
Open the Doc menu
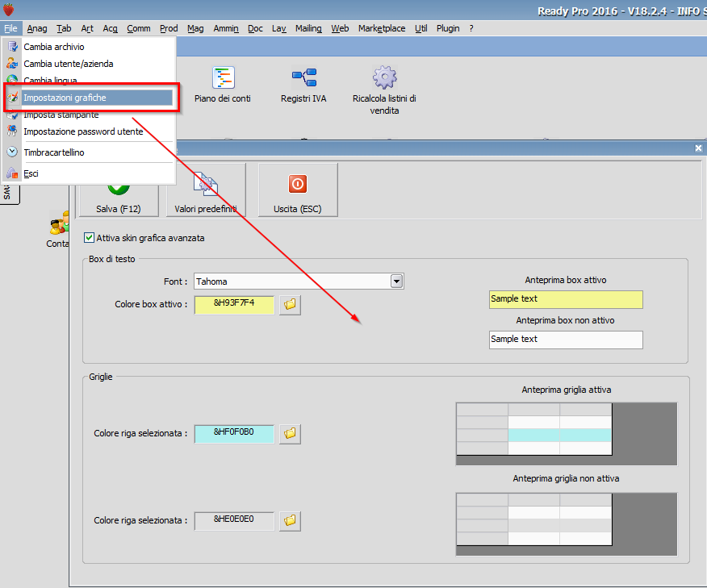[255, 28]
